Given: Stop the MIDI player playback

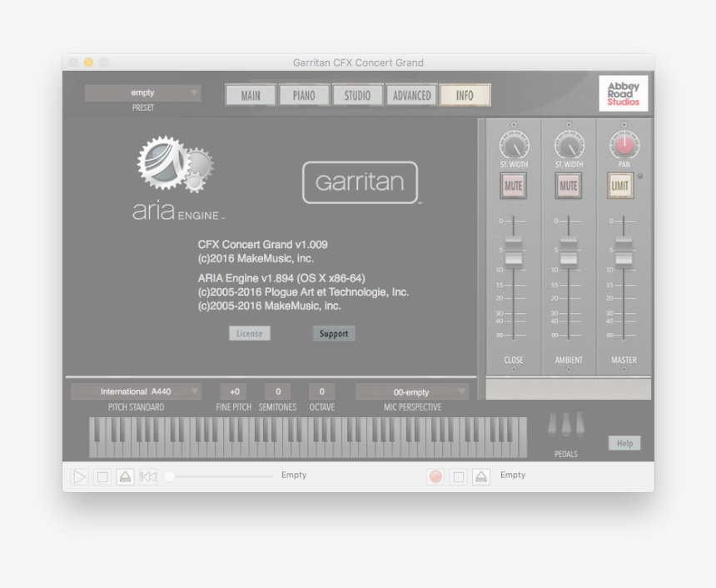Looking at the screenshot, I should pyautogui.click(x=102, y=477).
